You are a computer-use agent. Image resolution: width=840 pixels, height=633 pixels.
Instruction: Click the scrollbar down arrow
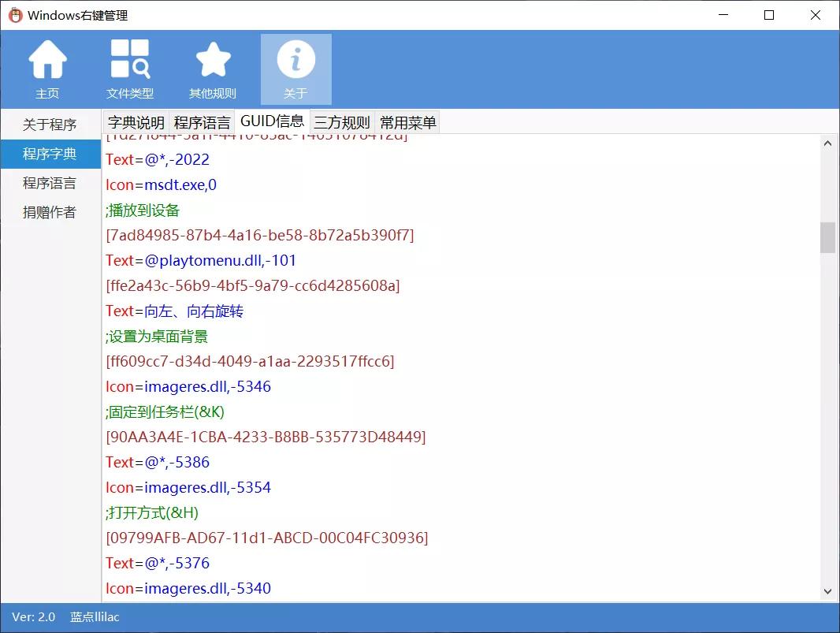tap(827, 592)
